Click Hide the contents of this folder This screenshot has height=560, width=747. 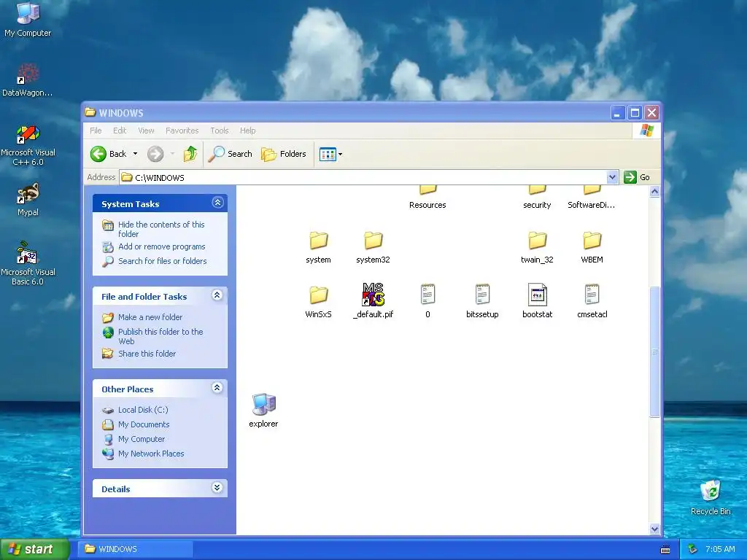[x=161, y=229]
